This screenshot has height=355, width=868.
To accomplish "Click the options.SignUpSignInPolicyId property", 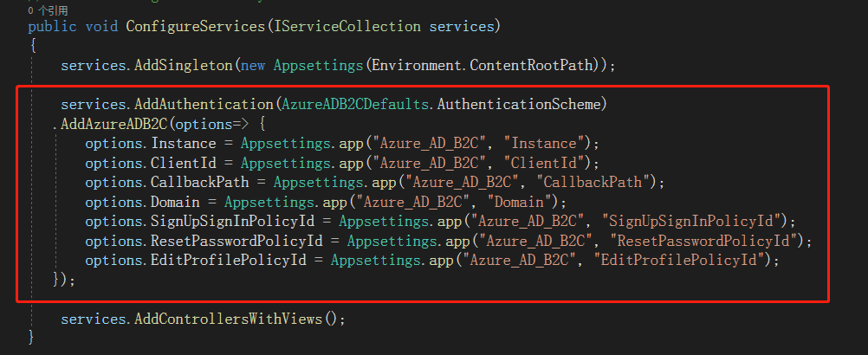I will point(200,222).
